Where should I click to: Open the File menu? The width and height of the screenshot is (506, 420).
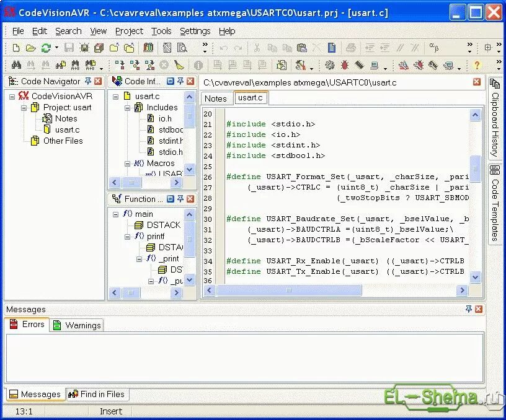coord(18,31)
